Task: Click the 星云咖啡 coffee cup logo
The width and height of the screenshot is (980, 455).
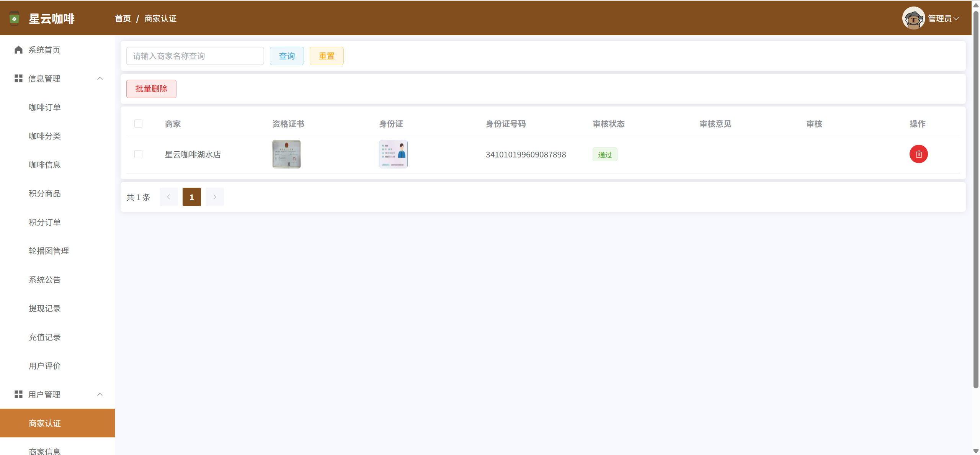Action: tap(14, 18)
